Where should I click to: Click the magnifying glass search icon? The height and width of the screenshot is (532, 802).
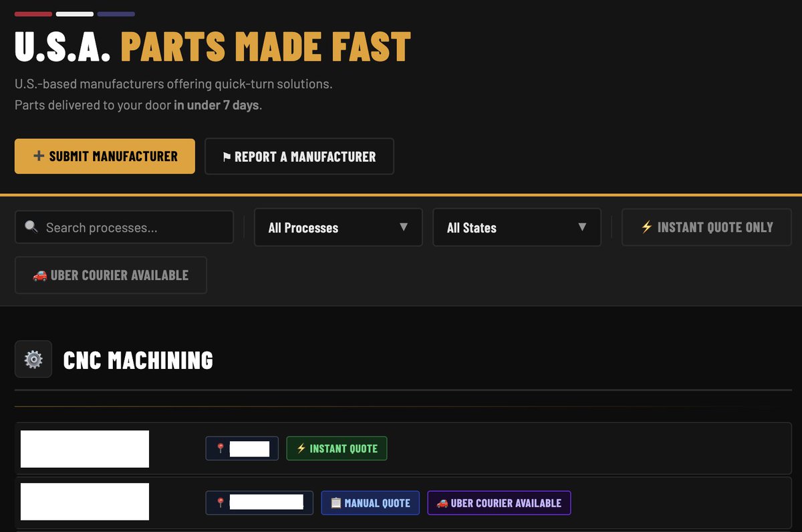(31, 227)
